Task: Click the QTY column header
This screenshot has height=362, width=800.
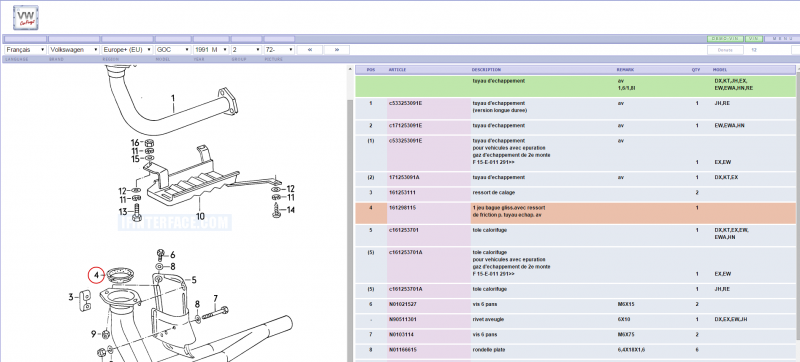Action: [x=696, y=70]
